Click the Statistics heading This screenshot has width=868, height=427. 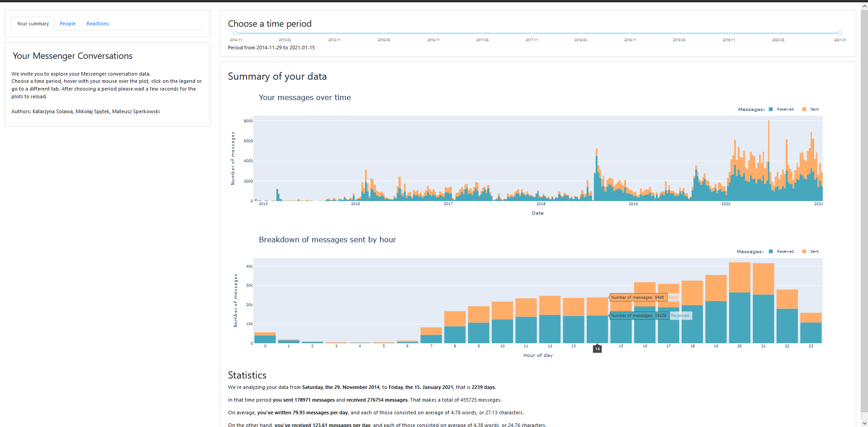(247, 375)
